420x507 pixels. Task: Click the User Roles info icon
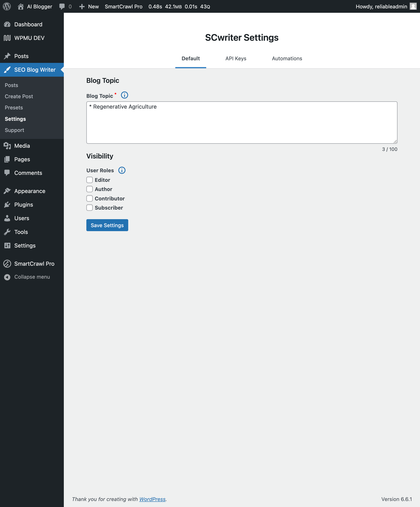pyautogui.click(x=122, y=170)
